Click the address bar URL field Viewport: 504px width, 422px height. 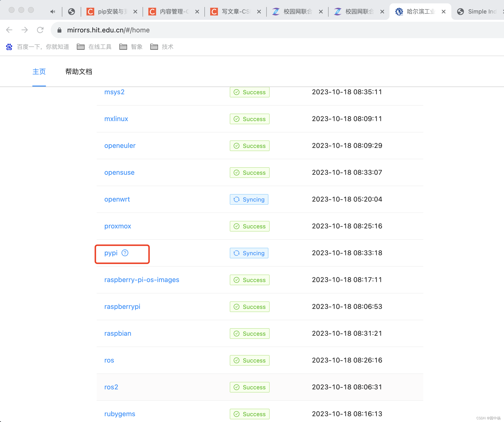point(278,30)
